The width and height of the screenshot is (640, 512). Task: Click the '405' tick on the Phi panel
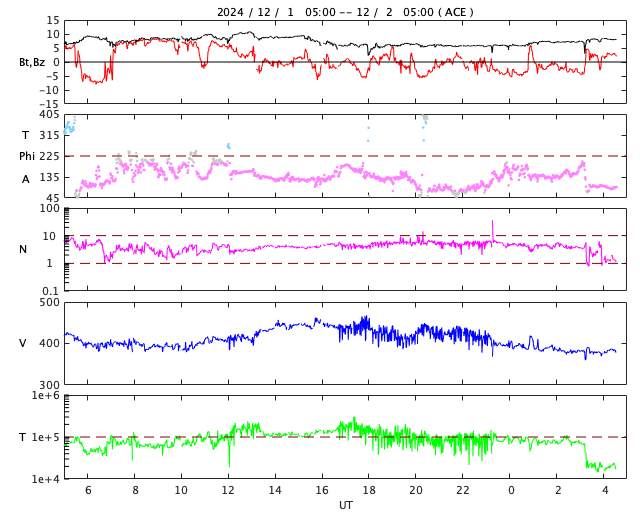coord(49,114)
